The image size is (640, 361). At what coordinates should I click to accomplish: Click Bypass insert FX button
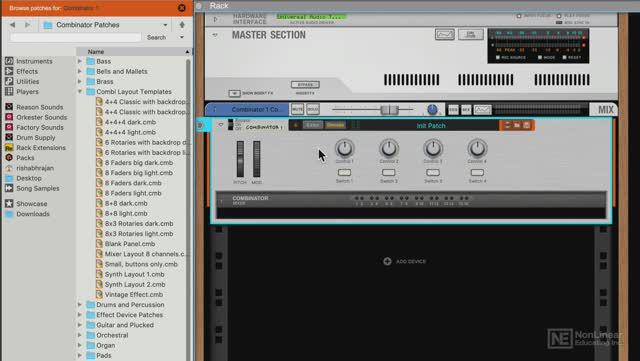(305, 85)
